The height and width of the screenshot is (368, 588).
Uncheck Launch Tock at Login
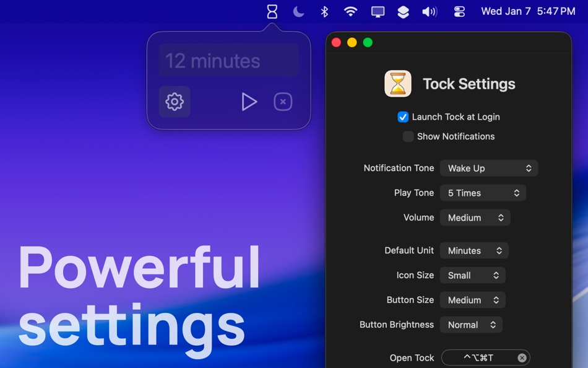[403, 116]
